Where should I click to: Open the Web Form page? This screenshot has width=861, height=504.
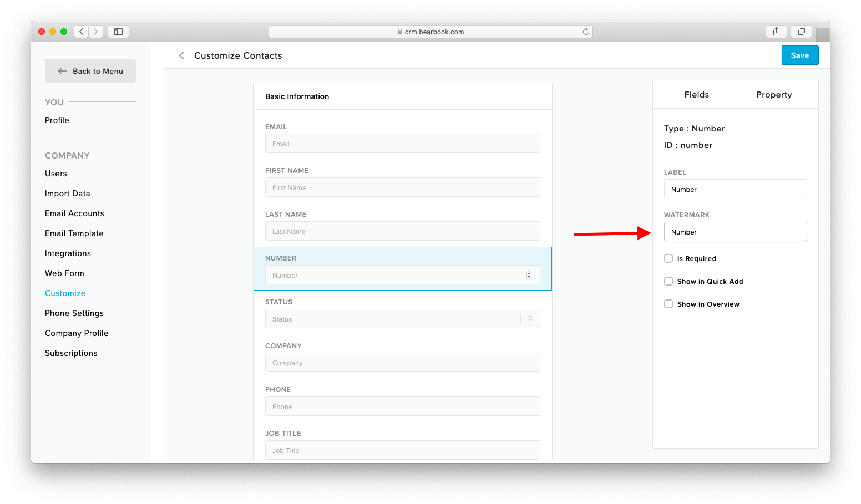[x=64, y=273]
